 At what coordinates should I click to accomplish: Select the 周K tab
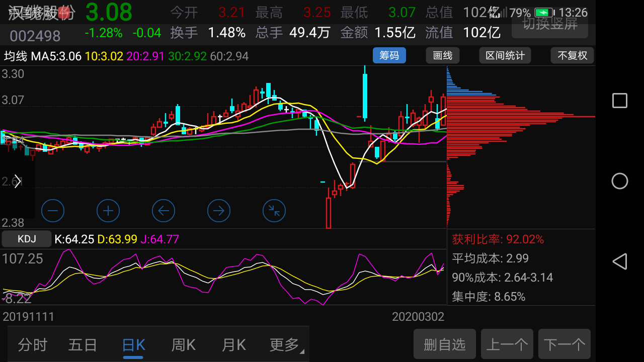(184, 345)
